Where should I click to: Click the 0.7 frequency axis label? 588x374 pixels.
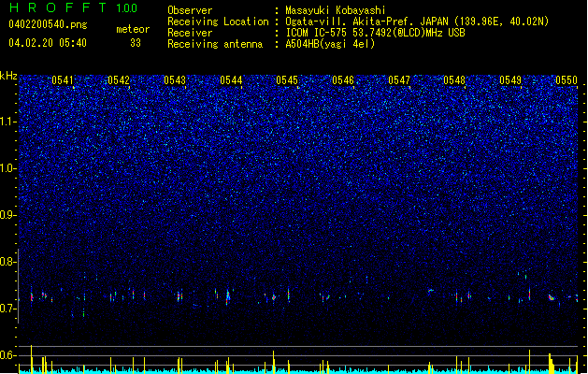click(x=7, y=309)
